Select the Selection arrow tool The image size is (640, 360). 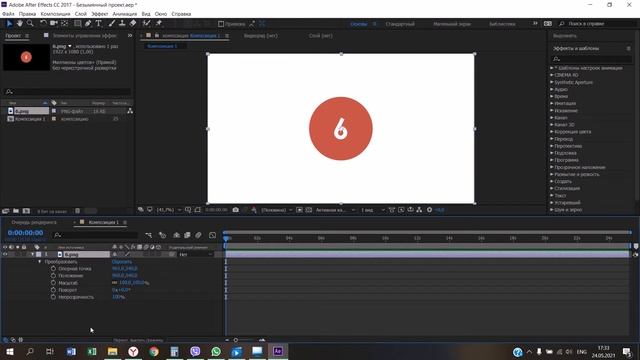(9, 24)
